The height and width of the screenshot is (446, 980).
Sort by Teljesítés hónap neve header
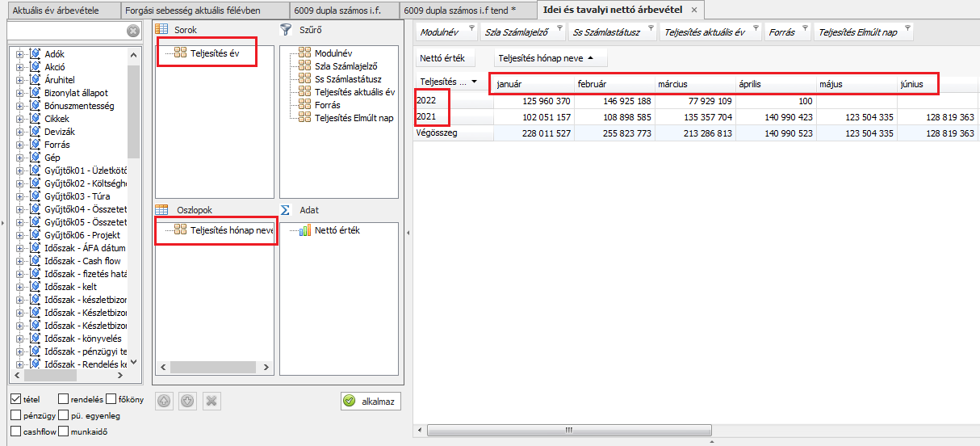click(x=550, y=58)
